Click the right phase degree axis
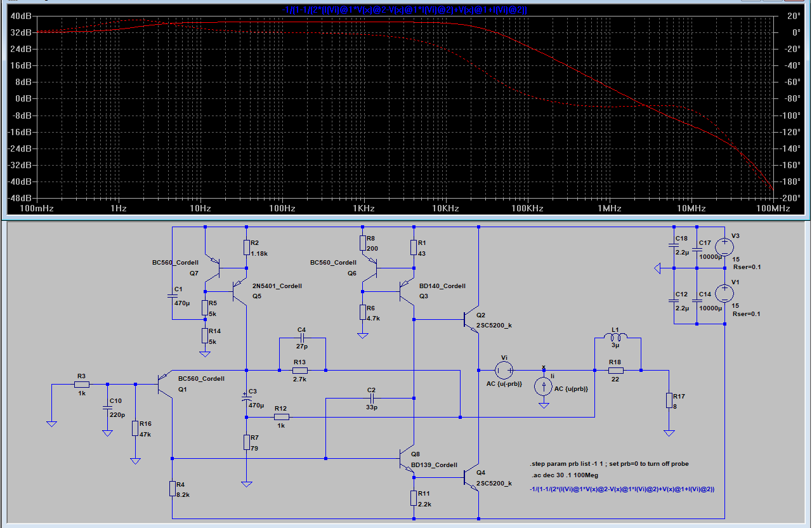Viewport: 812px width, 528px height. (x=792, y=107)
